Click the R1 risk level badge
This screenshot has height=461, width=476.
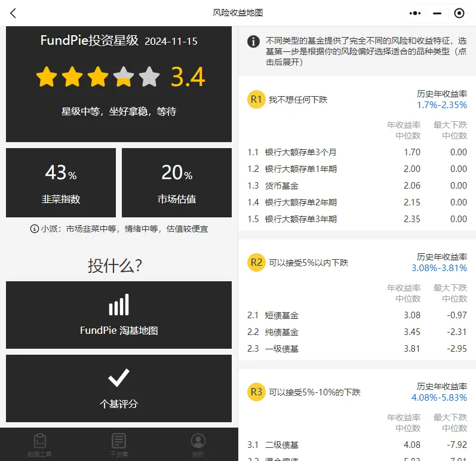(x=257, y=99)
